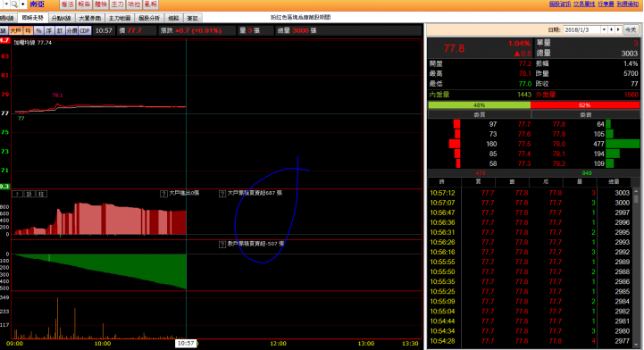Open the 體檢 button in top bar
This screenshot has width=644, height=350.
point(101,4)
